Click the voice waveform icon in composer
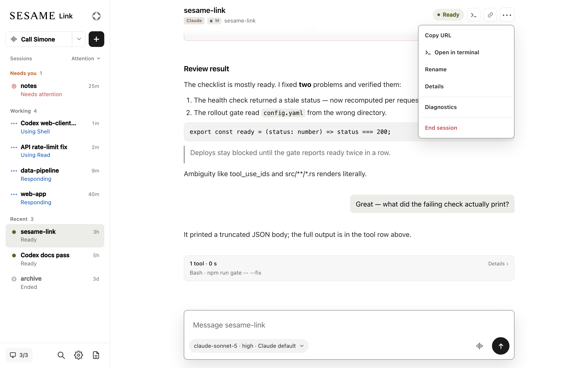Viewport: 588px width, 368px height. 479,346
